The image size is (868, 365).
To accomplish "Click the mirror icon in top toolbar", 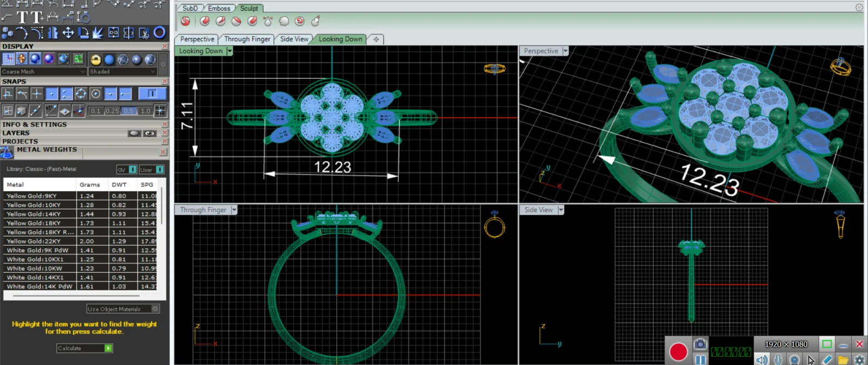I will [53, 33].
